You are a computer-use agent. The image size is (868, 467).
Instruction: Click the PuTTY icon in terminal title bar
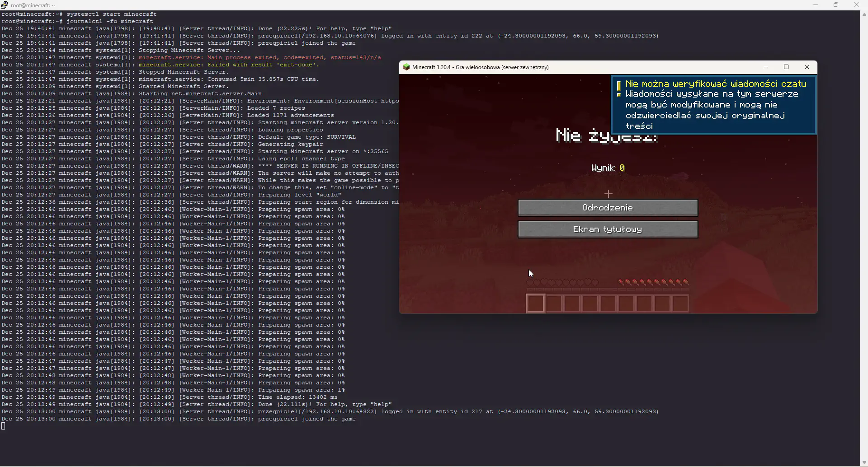click(5, 5)
